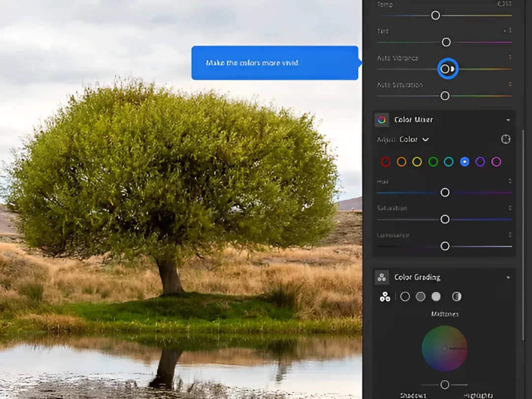Collapse the Color Grading panel

507,277
